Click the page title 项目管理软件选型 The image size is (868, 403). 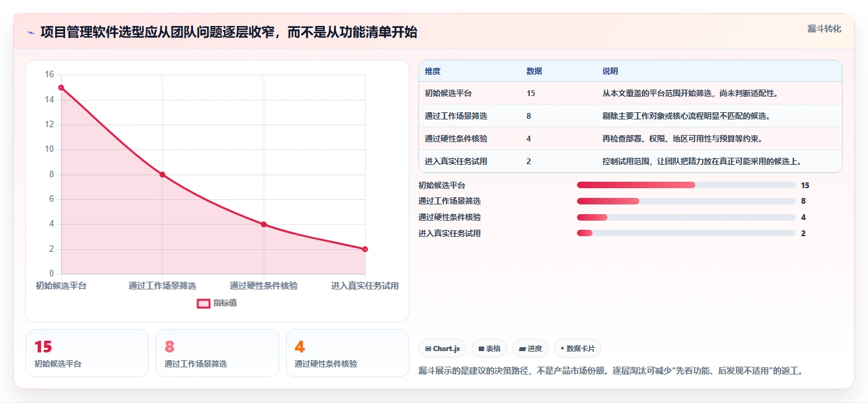point(229,32)
